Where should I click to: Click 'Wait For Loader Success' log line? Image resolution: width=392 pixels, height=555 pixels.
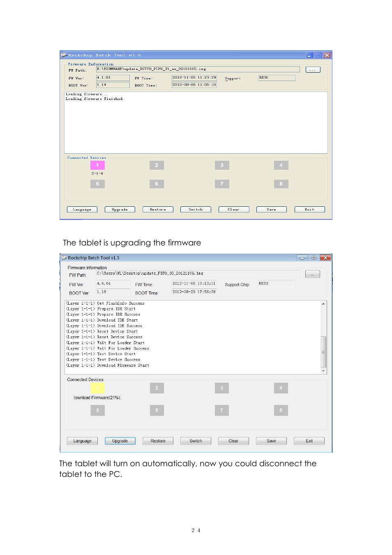[108, 349]
